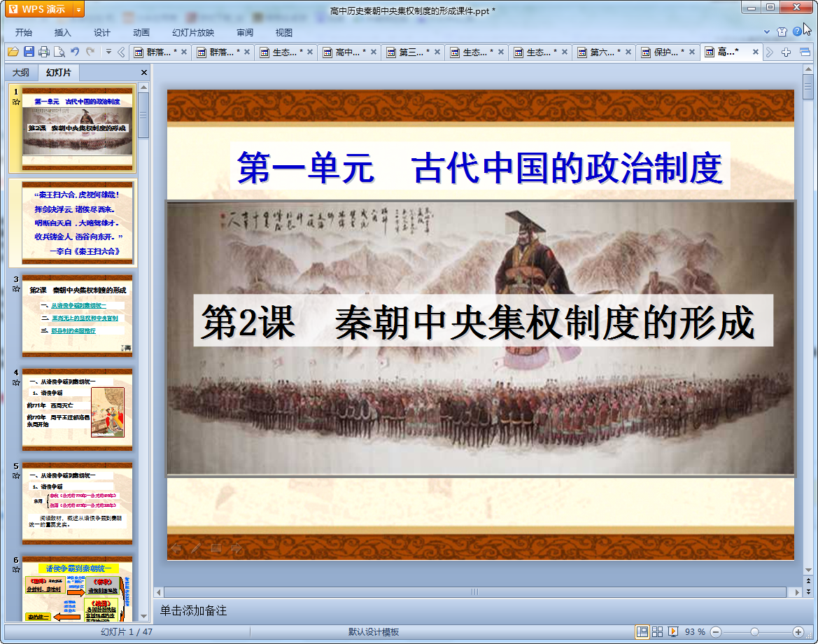
Task: Close the 保护... document tab
Action: (x=692, y=52)
